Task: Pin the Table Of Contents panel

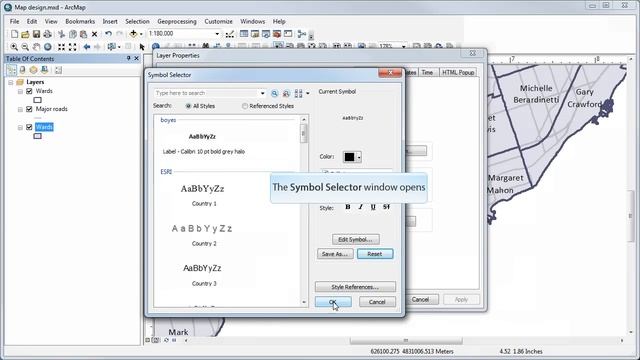Action: click(129, 59)
